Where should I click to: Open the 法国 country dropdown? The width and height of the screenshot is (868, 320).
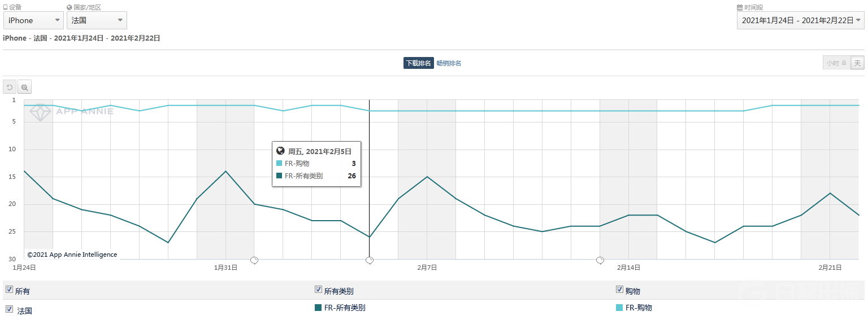(97, 20)
